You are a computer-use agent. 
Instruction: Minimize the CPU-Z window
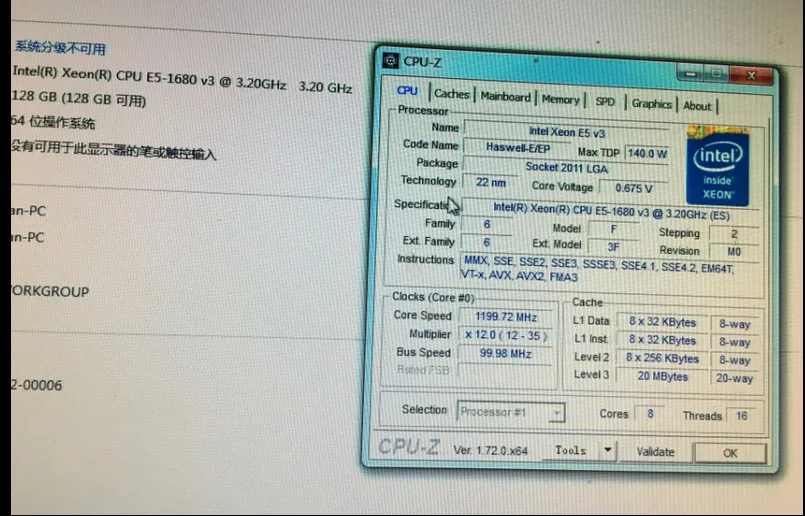click(691, 74)
